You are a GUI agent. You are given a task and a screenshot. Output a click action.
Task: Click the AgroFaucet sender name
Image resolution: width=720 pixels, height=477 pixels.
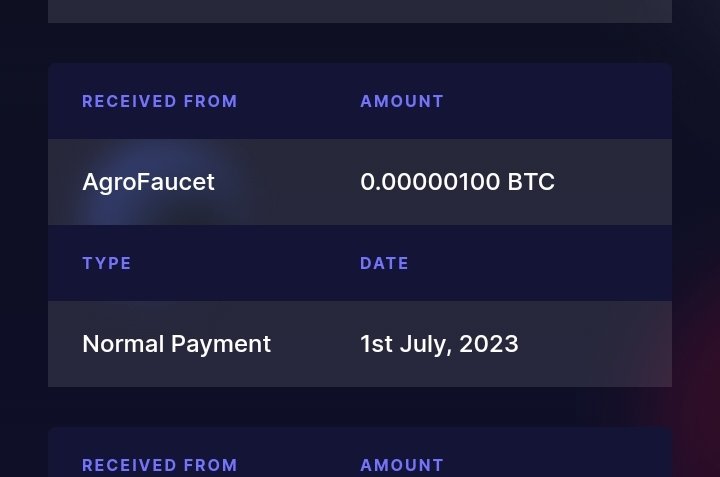pos(148,182)
